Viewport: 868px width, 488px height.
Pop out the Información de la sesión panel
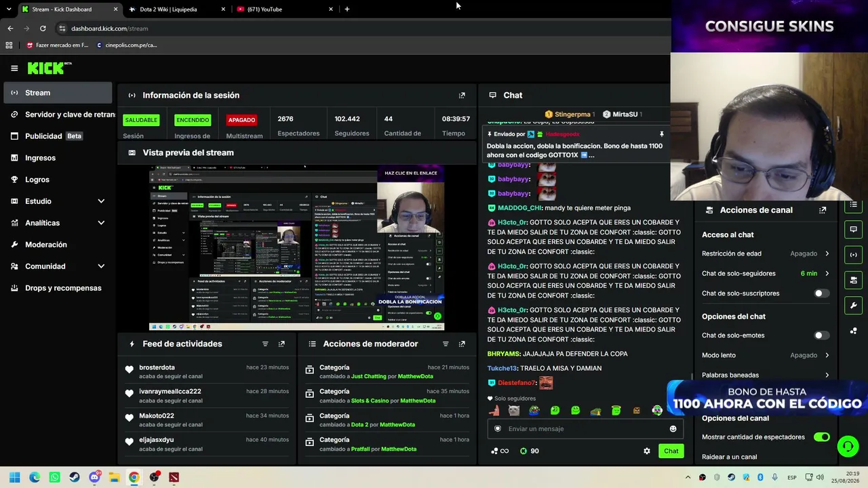click(462, 96)
